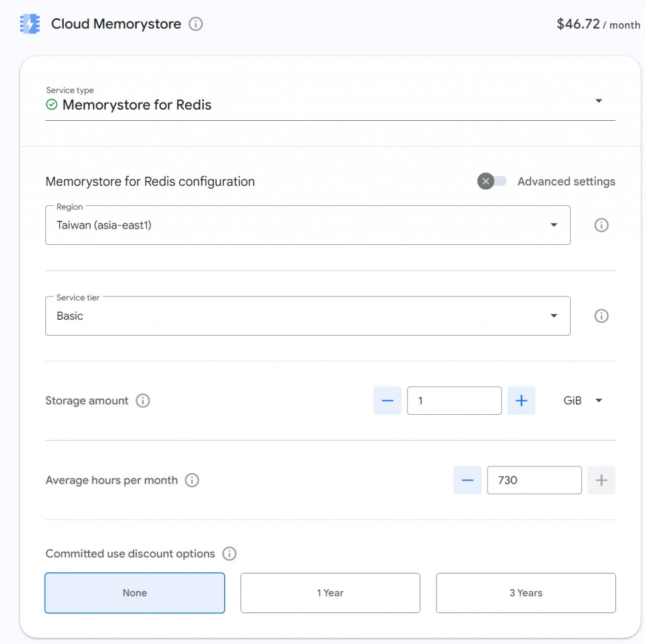Viewport: 645px width, 644px height.
Task: Increase storage amount with plus button
Action: (x=521, y=400)
